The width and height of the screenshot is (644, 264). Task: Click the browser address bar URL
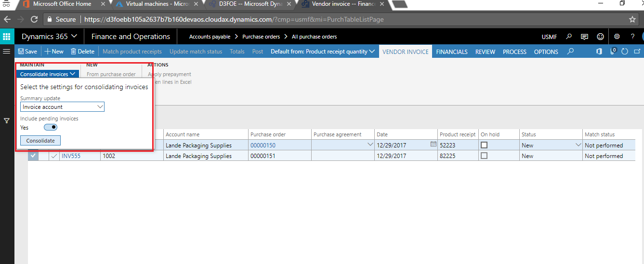(x=234, y=20)
